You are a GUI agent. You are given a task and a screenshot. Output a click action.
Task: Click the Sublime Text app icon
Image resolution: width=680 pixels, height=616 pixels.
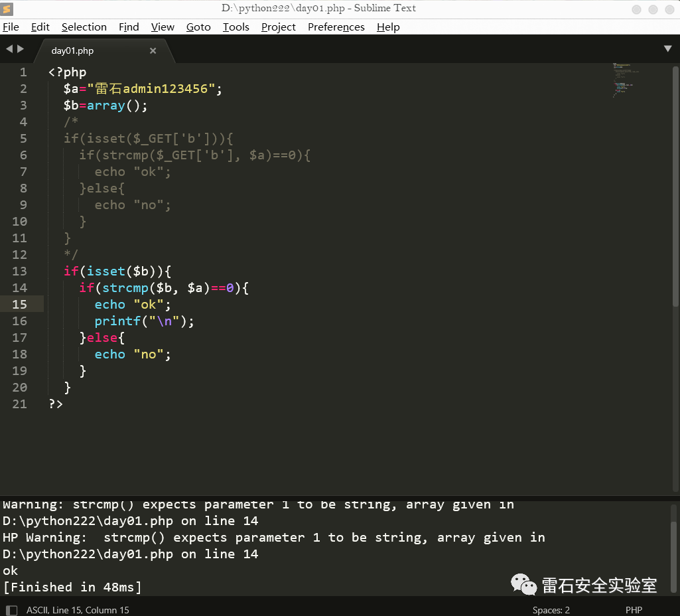[8, 9]
